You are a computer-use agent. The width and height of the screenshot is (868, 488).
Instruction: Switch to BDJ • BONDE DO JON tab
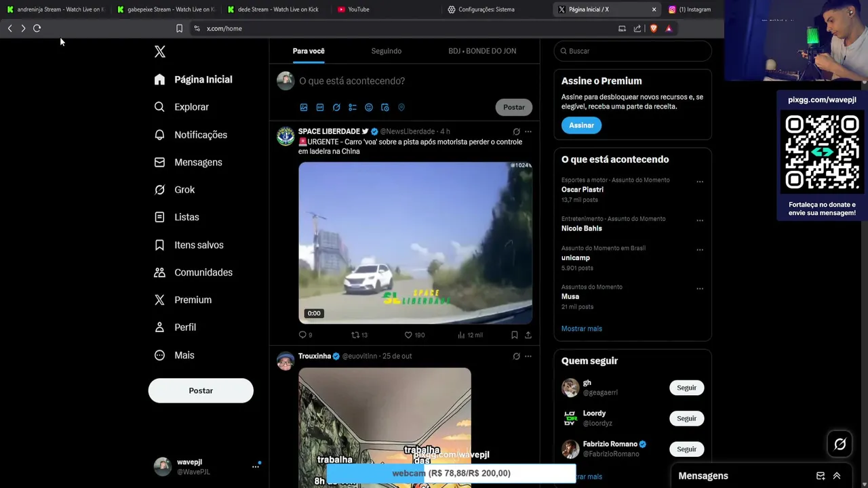pyautogui.click(x=482, y=51)
